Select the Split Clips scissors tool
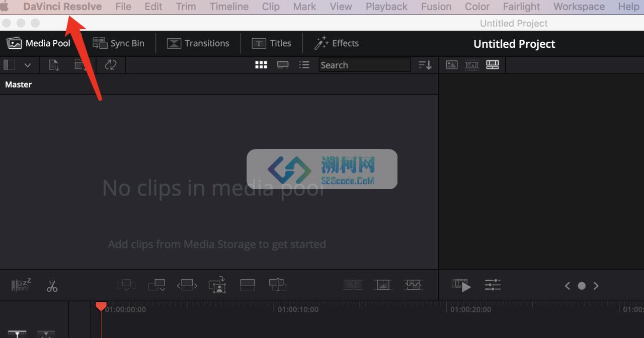Screen dimensions: 644x338 tap(52, 286)
